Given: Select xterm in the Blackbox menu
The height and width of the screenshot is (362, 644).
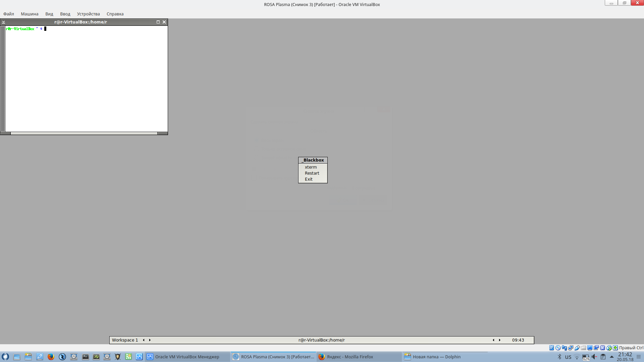Looking at the screenshot, I should click(311, 167).
